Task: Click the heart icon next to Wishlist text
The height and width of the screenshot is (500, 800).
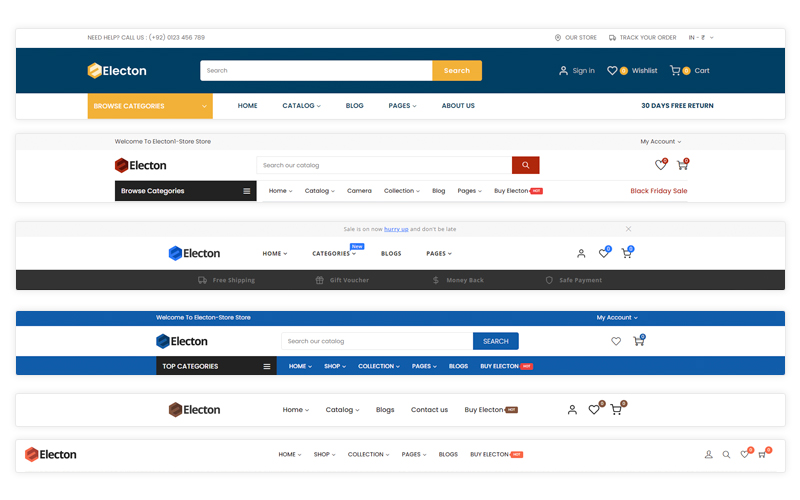Action: tap(612, 71)
